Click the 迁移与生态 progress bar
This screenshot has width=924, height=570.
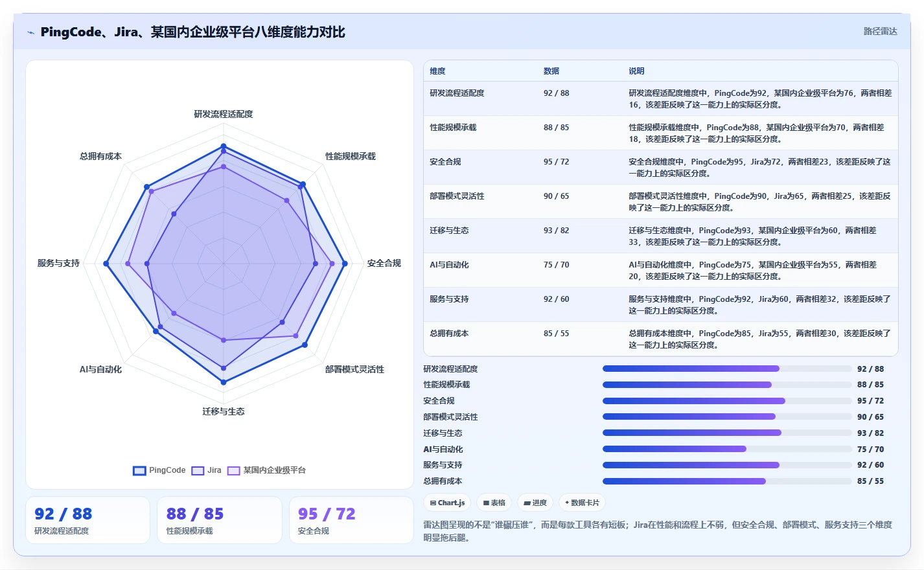(727, 433)
